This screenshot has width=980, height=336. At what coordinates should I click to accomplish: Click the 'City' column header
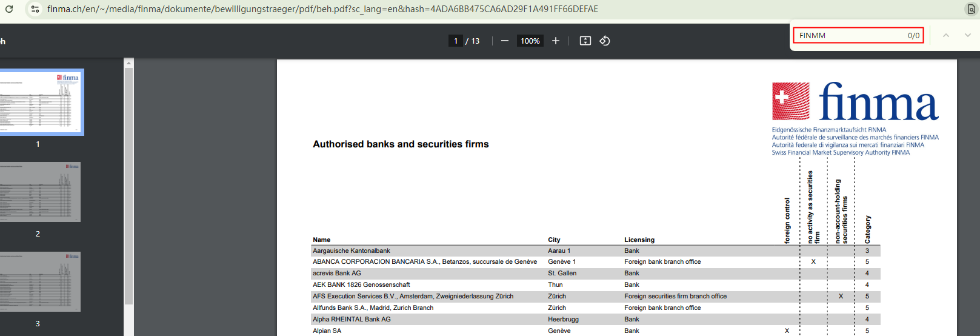click(x=554, y=240)
